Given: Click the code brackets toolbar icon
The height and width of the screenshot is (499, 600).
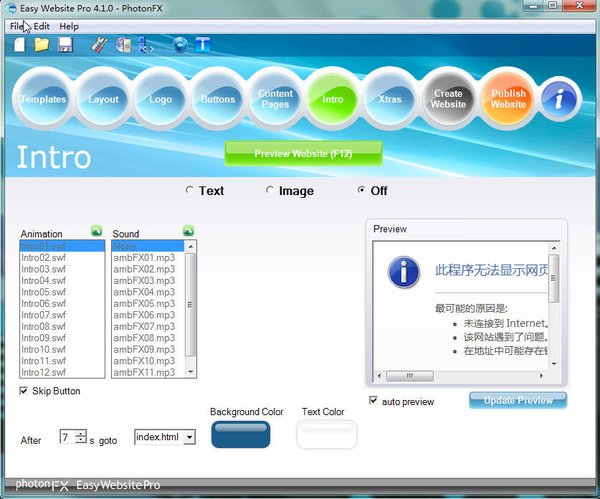Looking at the screenshot, I should tap(145, 45).
